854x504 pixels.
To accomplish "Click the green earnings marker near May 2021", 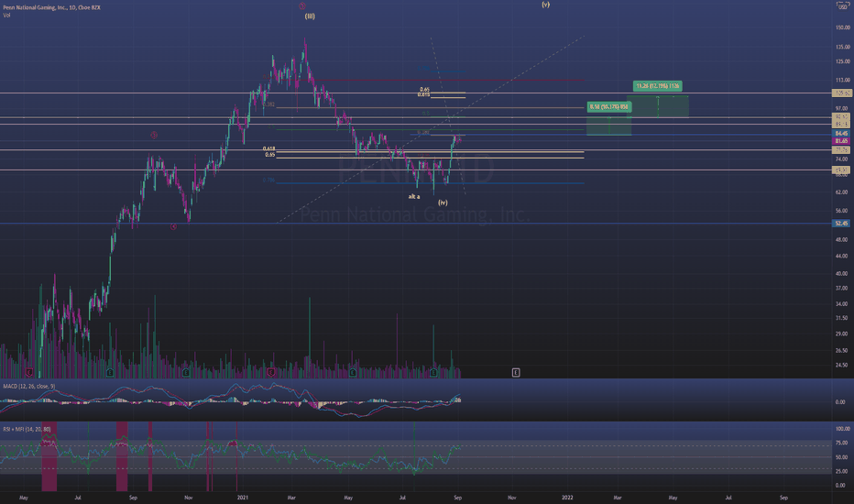I will (x=353, y=373).
